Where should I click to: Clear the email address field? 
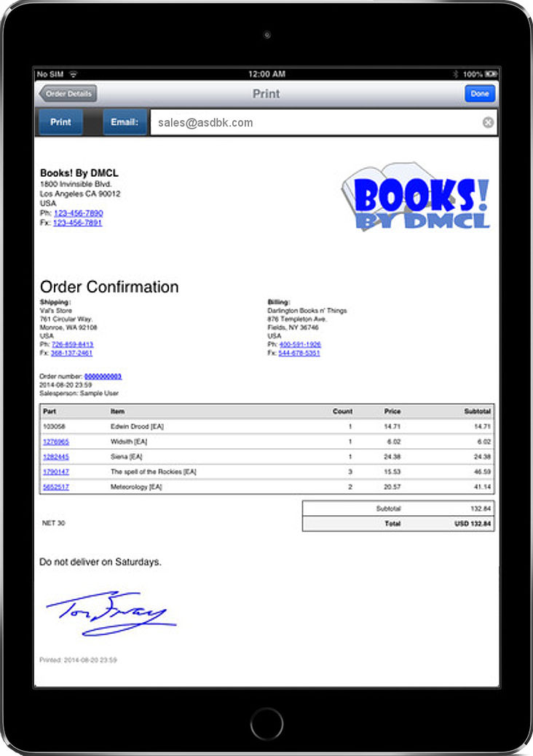pos(488,122)
